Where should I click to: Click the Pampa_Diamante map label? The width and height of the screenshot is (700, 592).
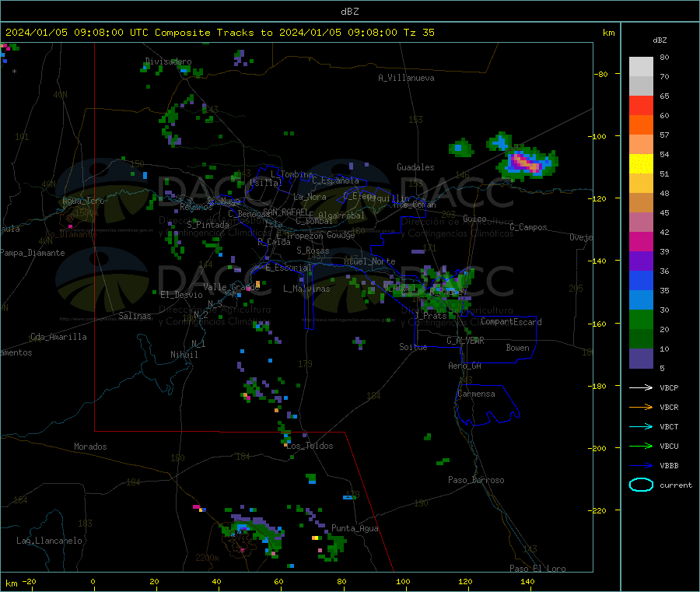coord(33,253)
